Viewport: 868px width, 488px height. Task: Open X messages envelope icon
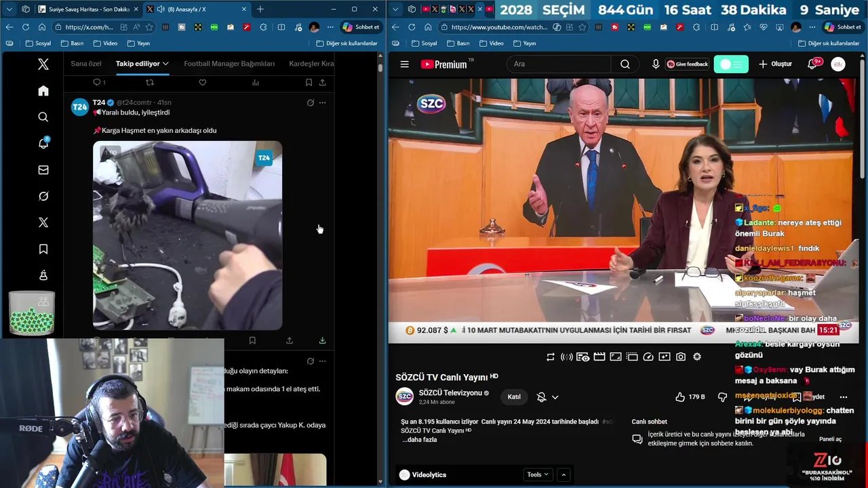(43, 170)
